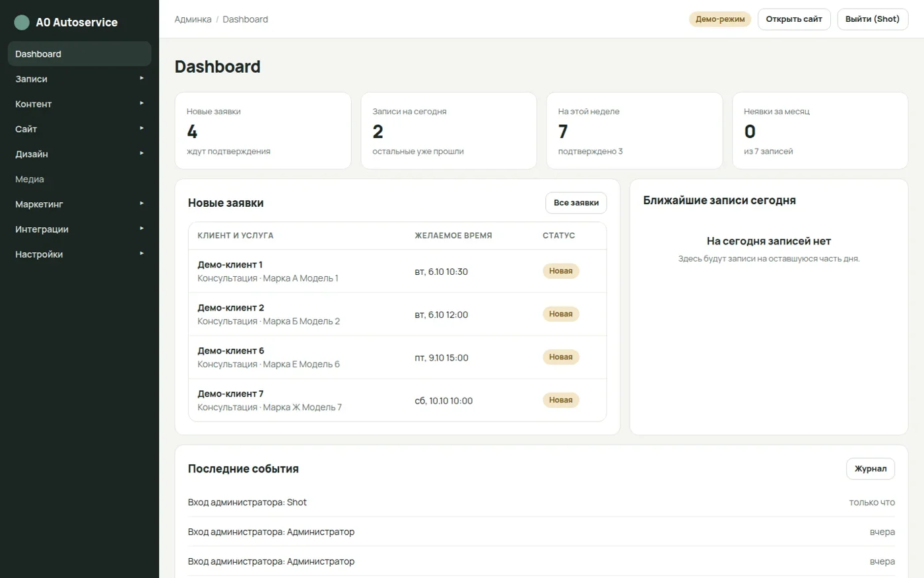Expand the Интеграции sidebar arrow
924x578 pixels.
click(x=142, y=229)
